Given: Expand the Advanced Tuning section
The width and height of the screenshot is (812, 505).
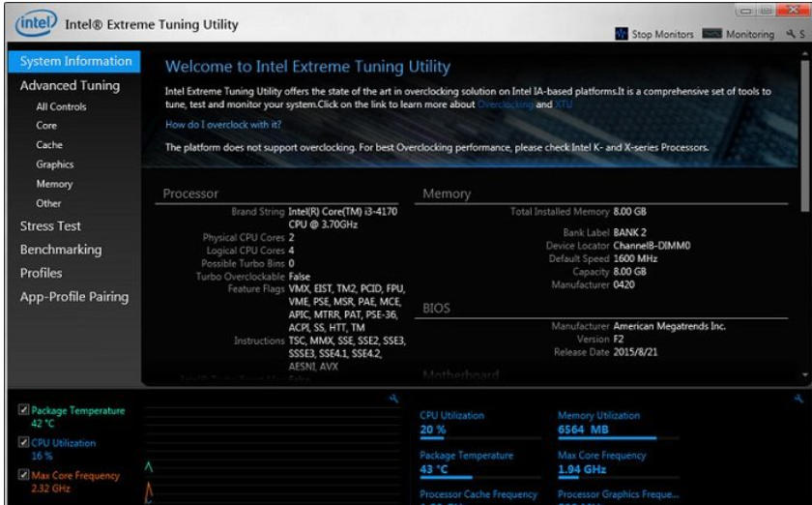Looking at the screenshot, I should point(70,85).
